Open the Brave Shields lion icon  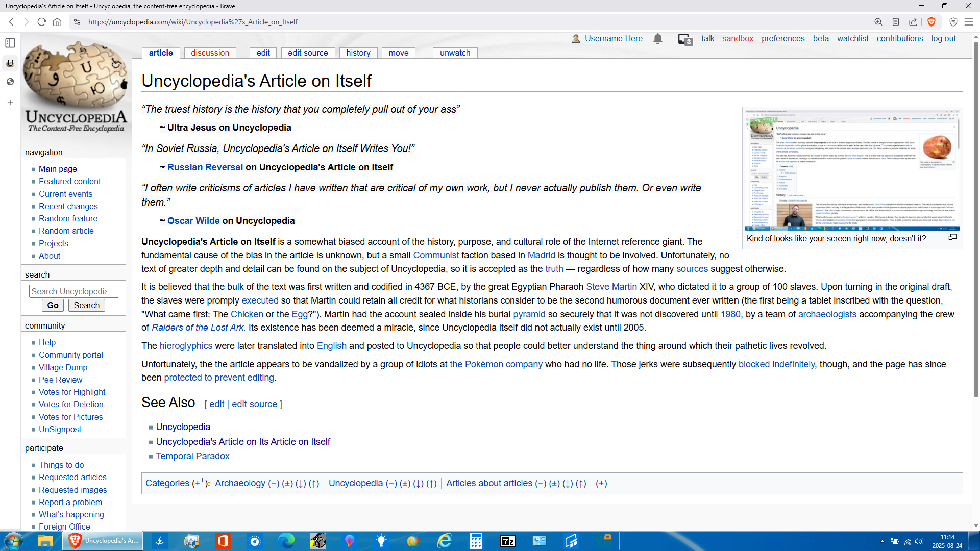pos(932,22)
